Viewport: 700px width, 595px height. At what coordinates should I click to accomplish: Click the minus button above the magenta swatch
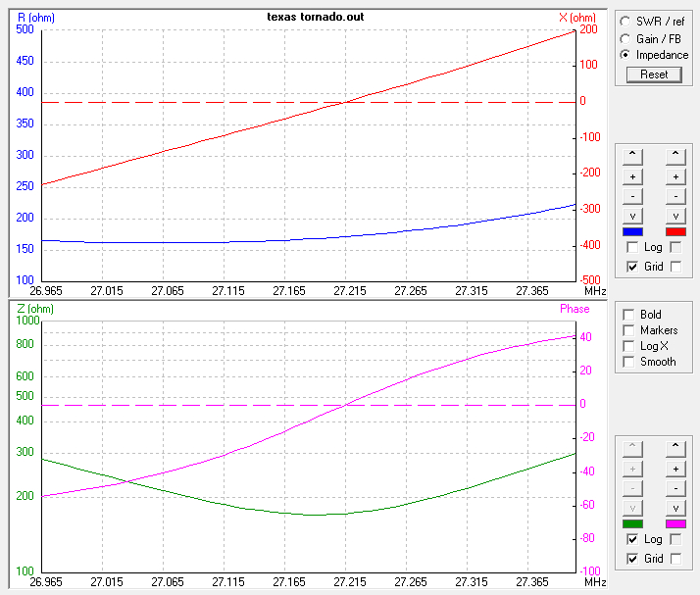(x=675, y=488)
